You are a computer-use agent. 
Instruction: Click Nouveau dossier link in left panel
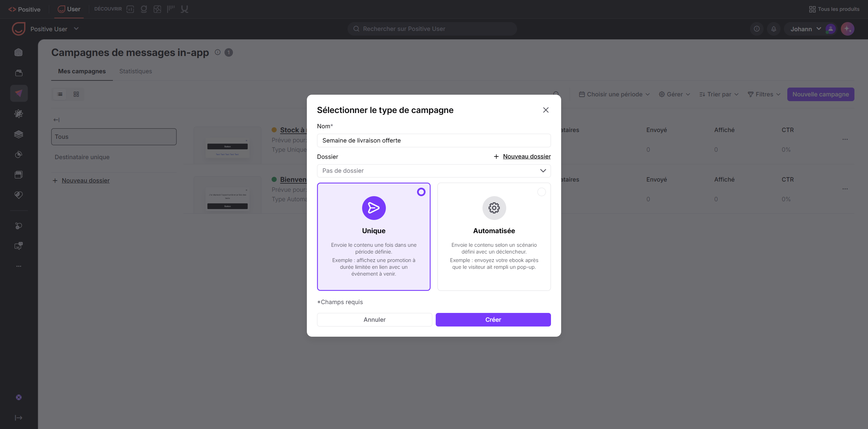coord(85,181)
